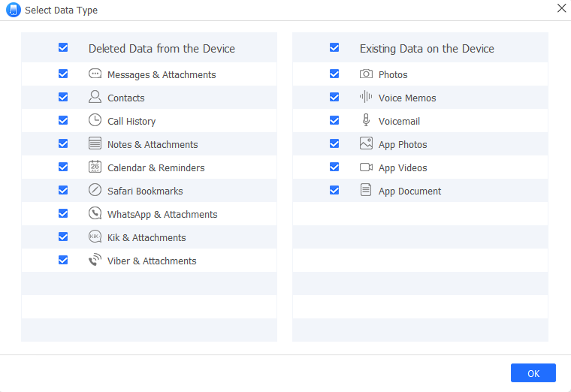Click the Viber phone icon

pos(95,260)
